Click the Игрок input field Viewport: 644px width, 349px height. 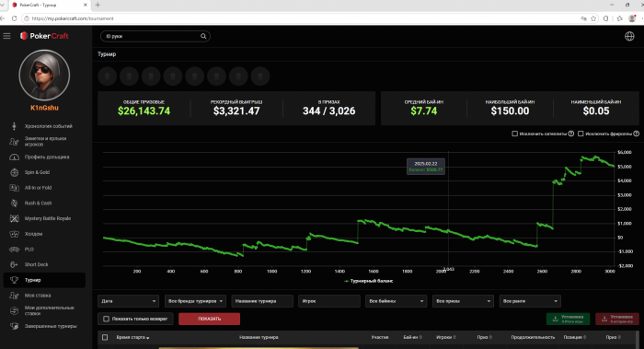(x=329, y=301)
